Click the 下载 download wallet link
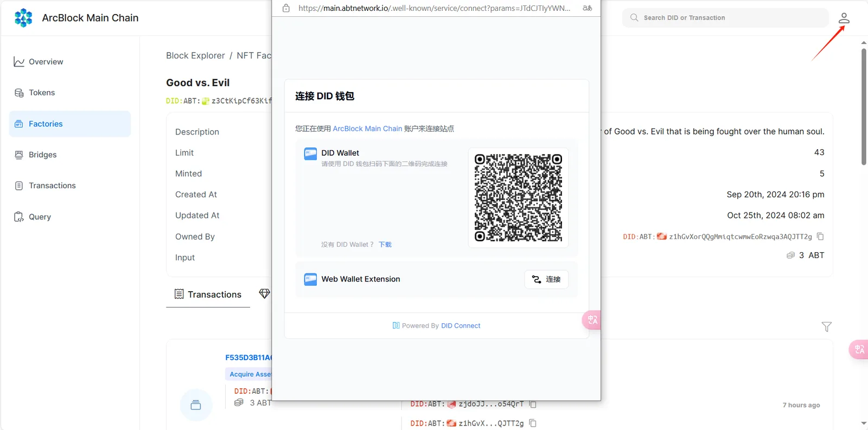Image resolution: width=868 pixels, height=430 pixels. (x=385, y=245)
